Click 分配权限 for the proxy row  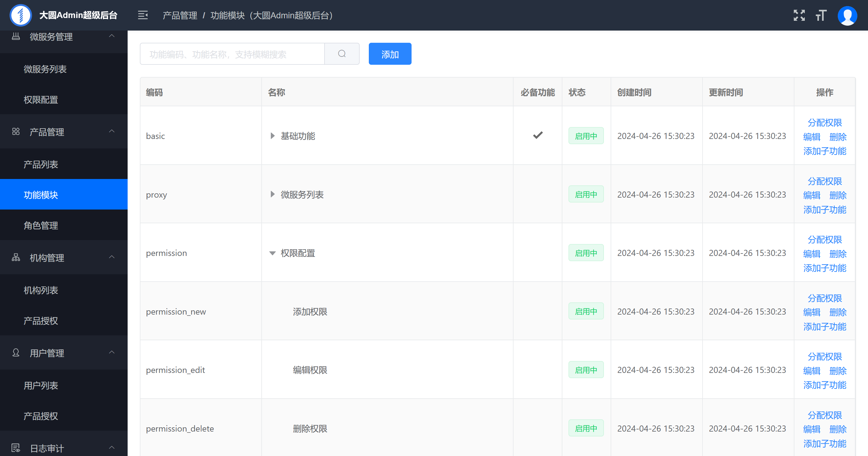(x=825, y=181)
